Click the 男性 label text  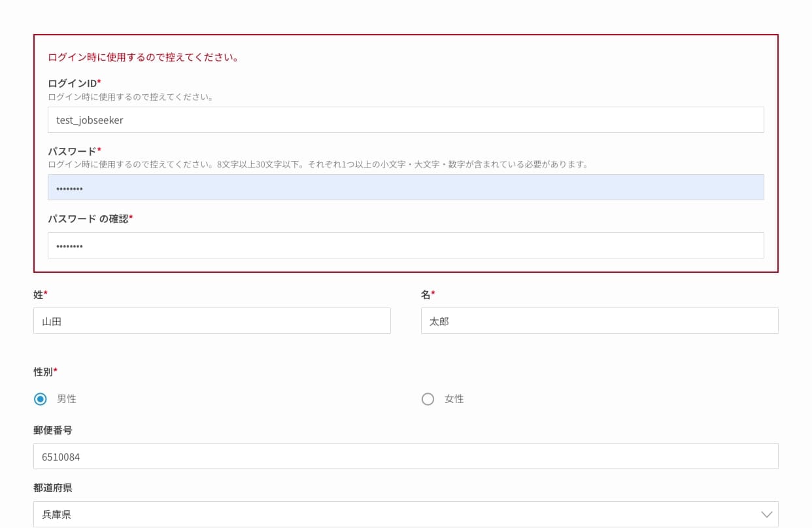click(x=66, y=399)
